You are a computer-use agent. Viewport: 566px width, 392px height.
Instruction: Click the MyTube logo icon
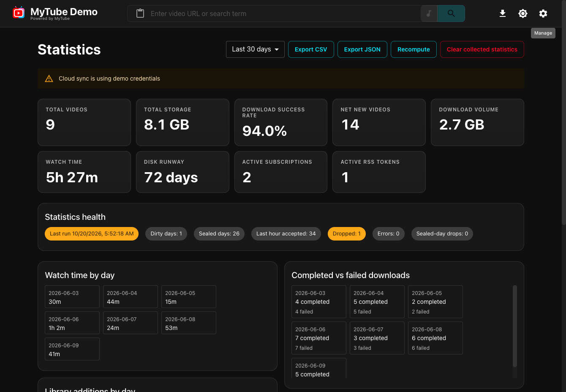pyautogui.click(x=19, y=13)
